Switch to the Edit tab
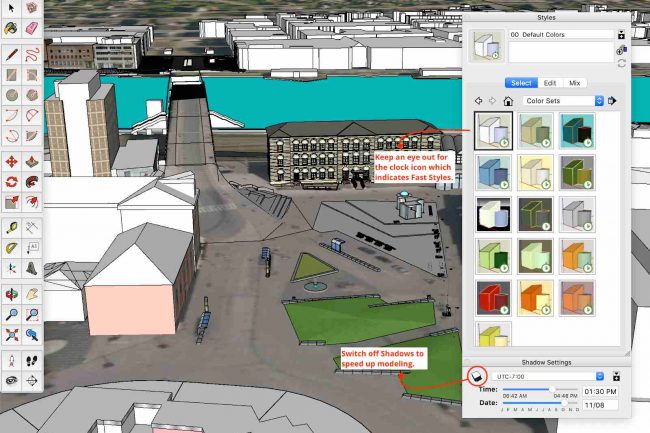The width and height of the screenshot is (650, 433). tap(550, 83)
